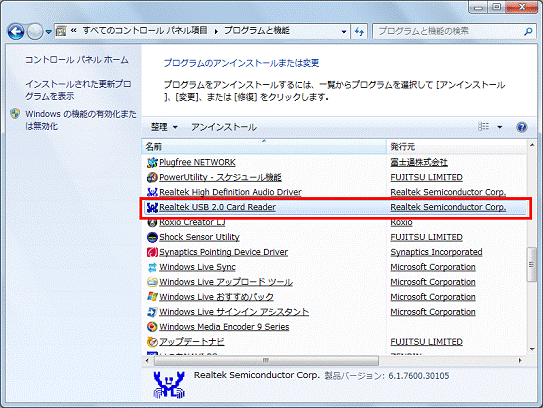Click the horizontal scrollbar left arrow

pos(147,361)
